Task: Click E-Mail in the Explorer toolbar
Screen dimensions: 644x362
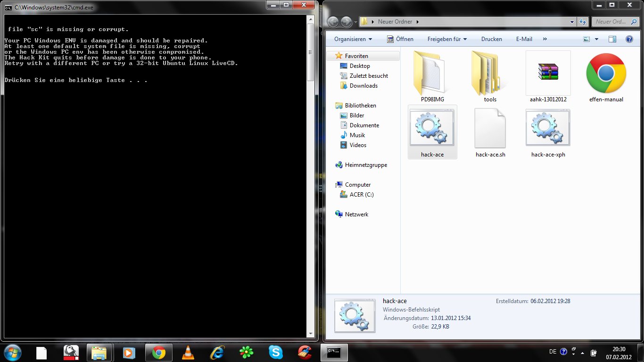Action: 524,39
